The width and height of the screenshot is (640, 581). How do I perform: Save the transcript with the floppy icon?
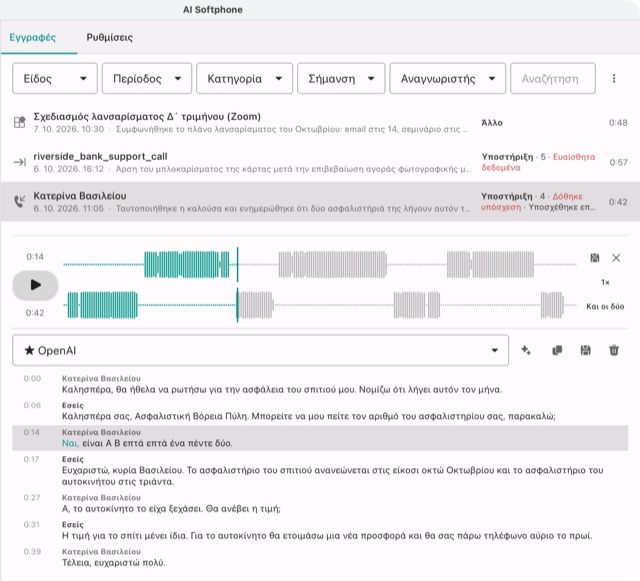585,350
